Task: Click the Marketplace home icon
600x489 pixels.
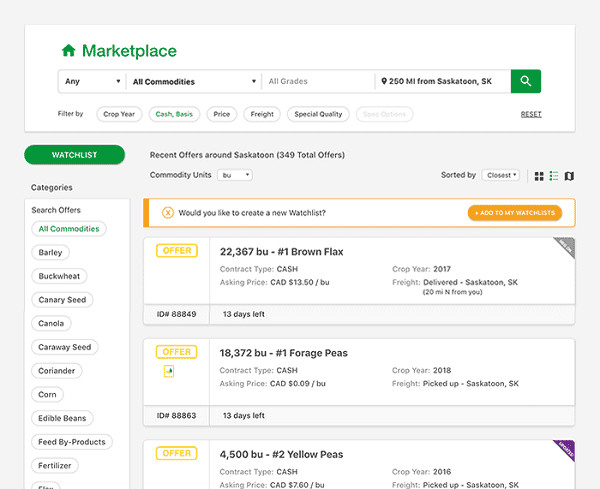Action: 68,51
